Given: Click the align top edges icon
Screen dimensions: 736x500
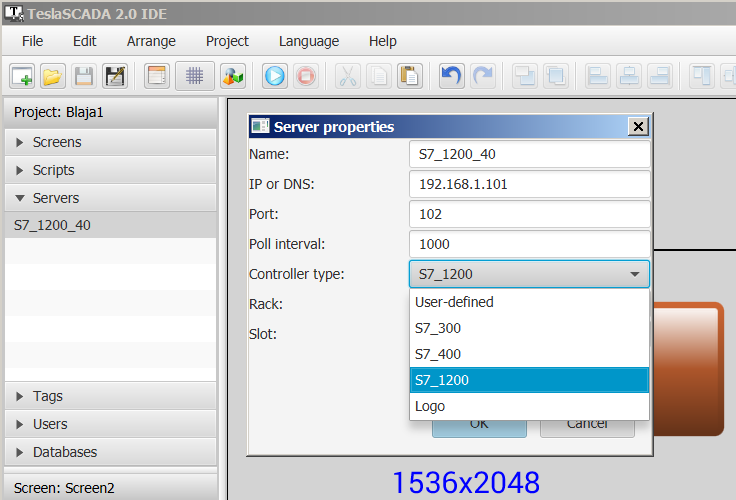Looking at the screenshot, I should click(x=702, y=76).
